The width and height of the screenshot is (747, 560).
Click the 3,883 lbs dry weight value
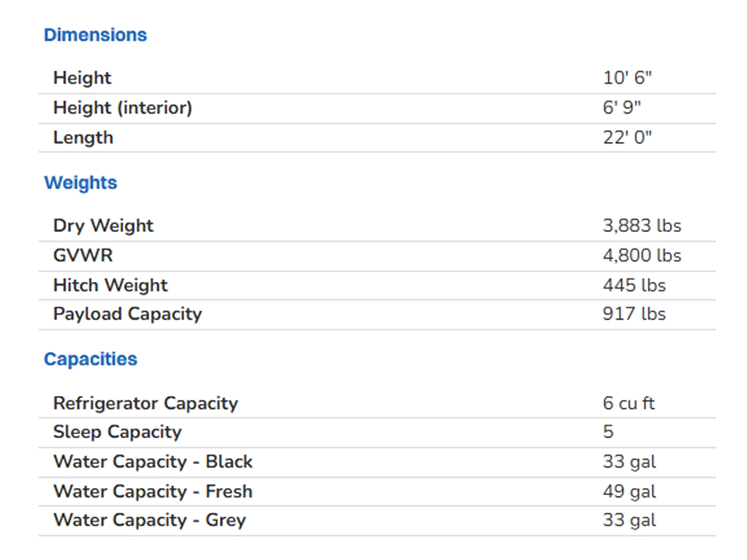pos(642,225)
